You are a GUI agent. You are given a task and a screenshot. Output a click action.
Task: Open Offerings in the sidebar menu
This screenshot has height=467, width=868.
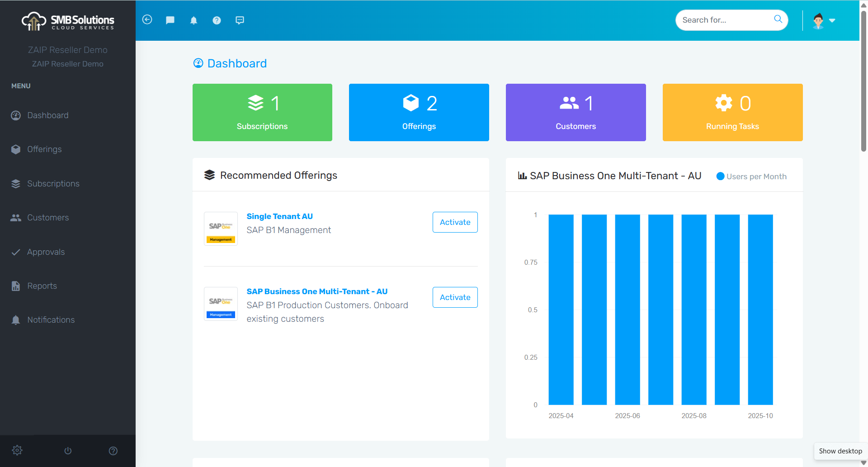tap(44, 149)
